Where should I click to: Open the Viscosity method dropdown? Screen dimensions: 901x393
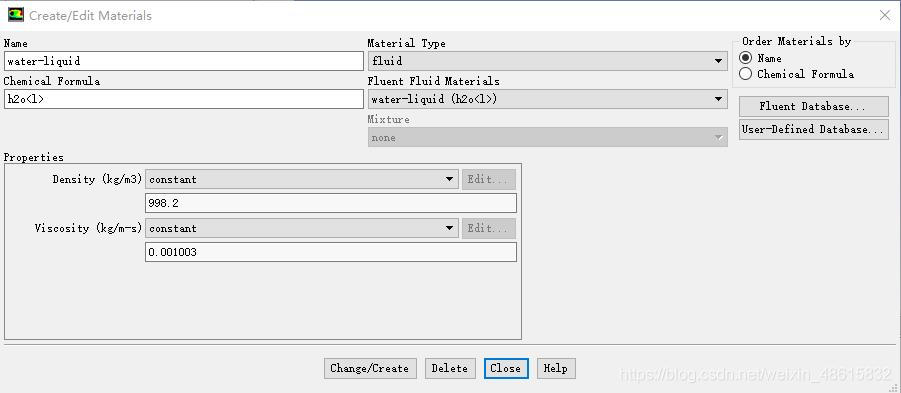tap(302, 228)
